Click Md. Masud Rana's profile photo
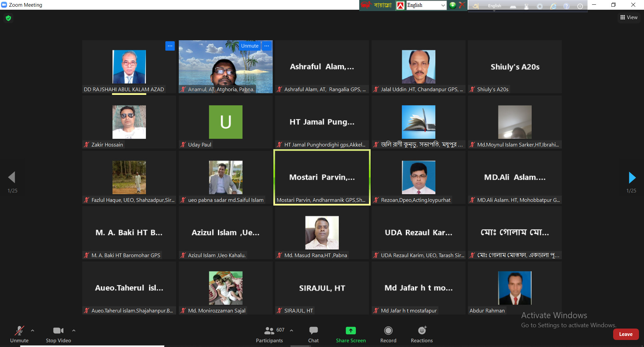The width and height of the screenshot is (644, 347). tap(322, 233)
